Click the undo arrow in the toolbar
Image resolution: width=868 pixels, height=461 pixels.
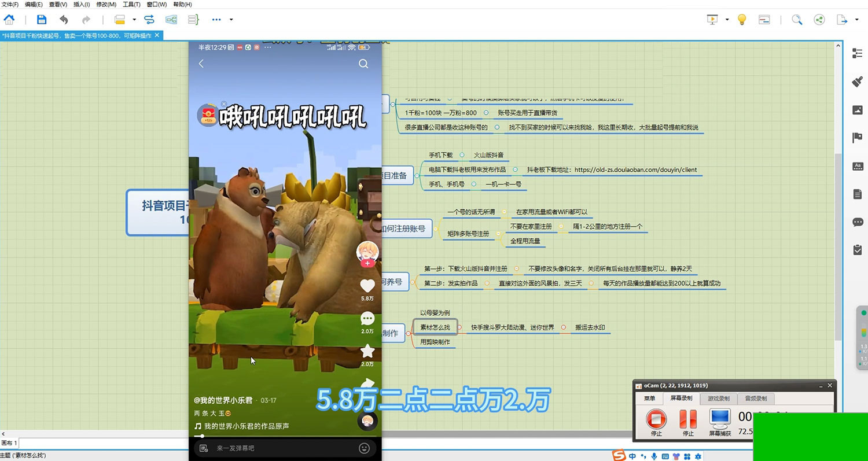64,20
